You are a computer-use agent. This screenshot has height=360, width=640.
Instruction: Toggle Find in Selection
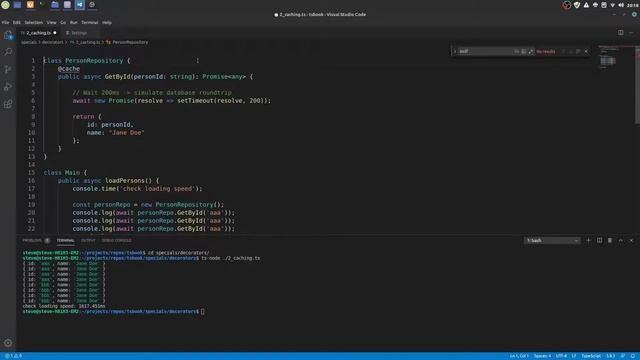click(578, 51)
